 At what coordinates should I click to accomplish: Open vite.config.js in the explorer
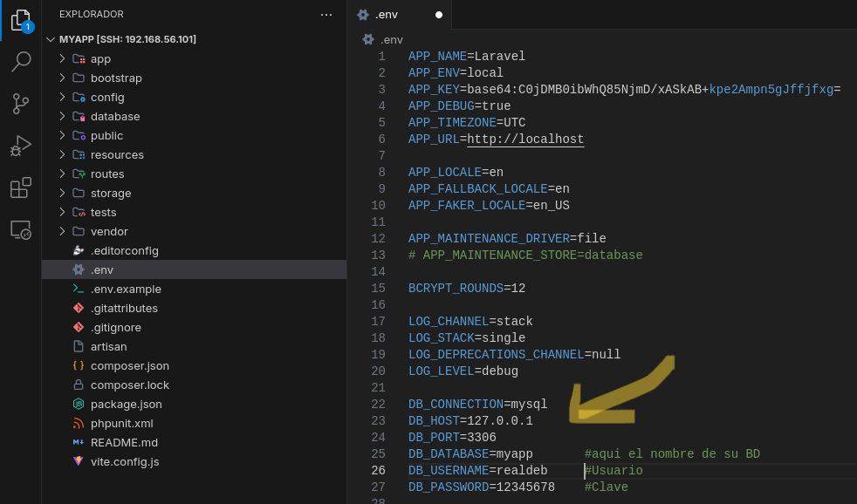tap(194, 461)
